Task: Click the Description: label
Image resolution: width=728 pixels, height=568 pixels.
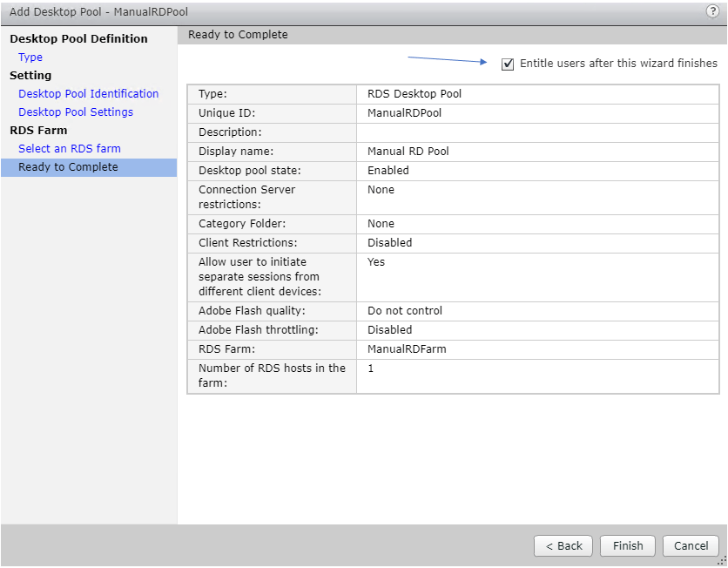Action: pyautogui.click(x=230, y=132)
